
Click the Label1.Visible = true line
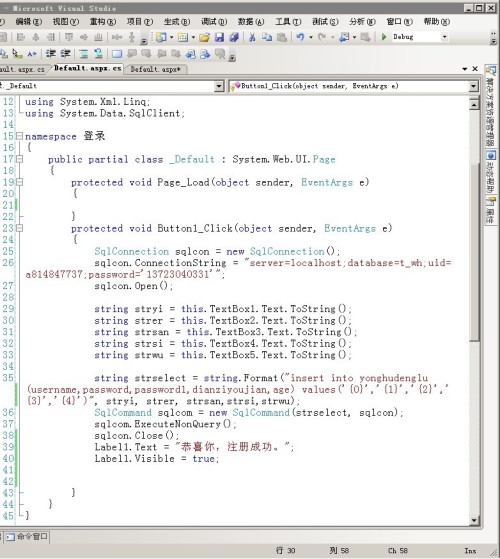tap(156, 458)
